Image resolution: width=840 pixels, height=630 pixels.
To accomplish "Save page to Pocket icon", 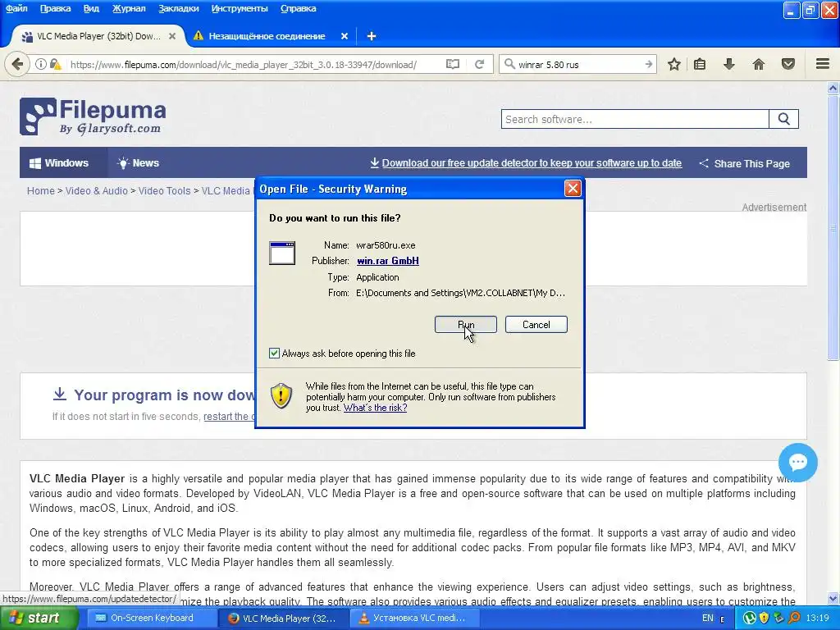I will pos(788,65).
